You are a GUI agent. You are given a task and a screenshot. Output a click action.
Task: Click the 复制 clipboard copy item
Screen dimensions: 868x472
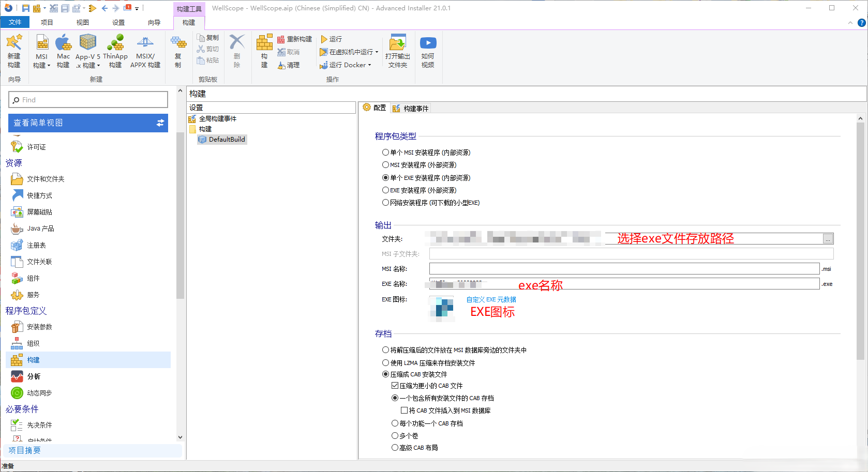tap(208, 38)
